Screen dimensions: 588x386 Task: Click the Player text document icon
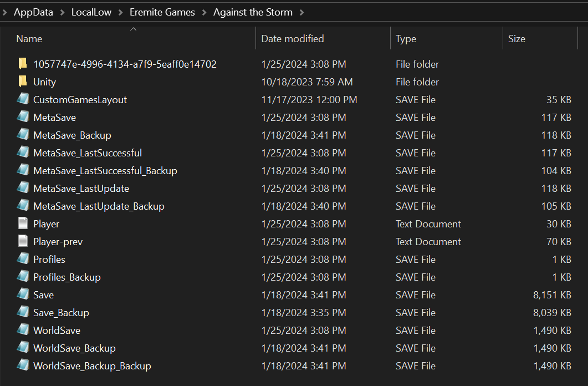click(23, 224)
